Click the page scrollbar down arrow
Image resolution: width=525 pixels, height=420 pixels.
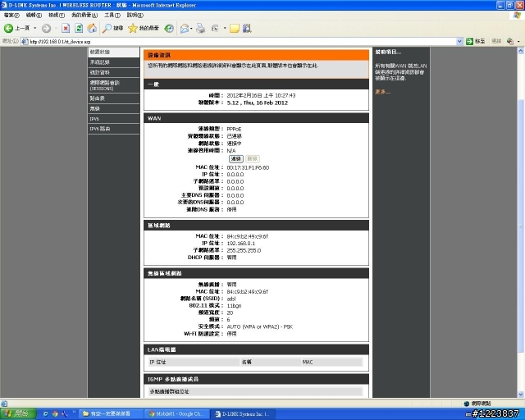coord(521,395)
